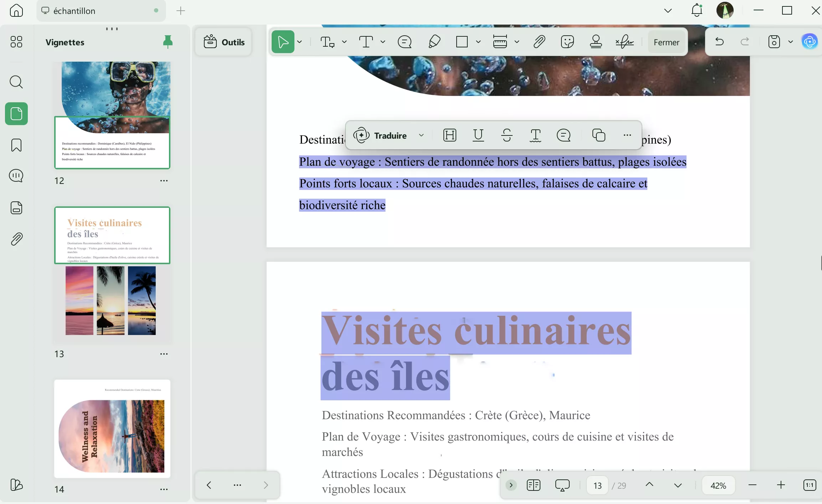Image resolution: width=822 pixels, height=504 pixels.
Task: Expand the save options dropdown
Action: [x=790, y=41]
